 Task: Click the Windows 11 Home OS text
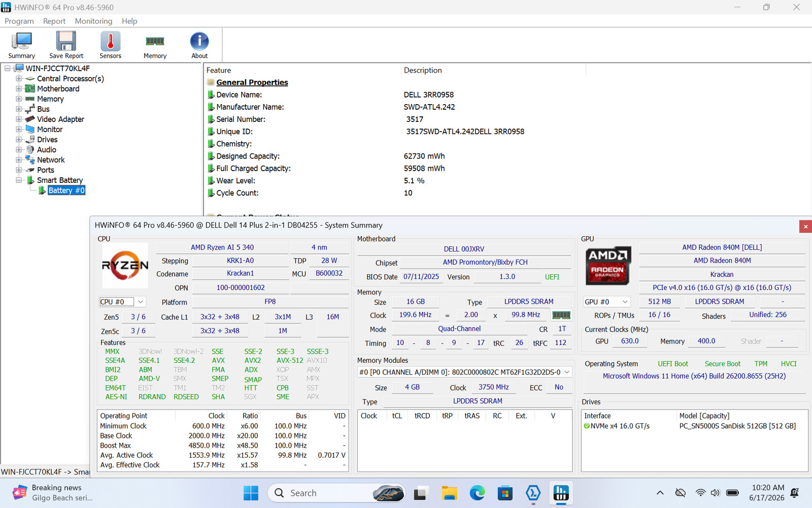[x=694, y=376]
